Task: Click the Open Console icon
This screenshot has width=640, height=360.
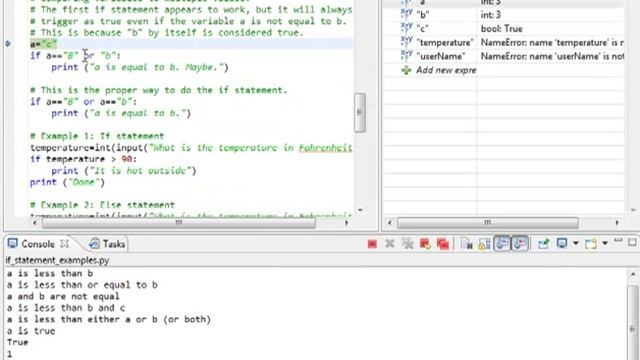Action: pyautogui.click(x=591, y=244)
